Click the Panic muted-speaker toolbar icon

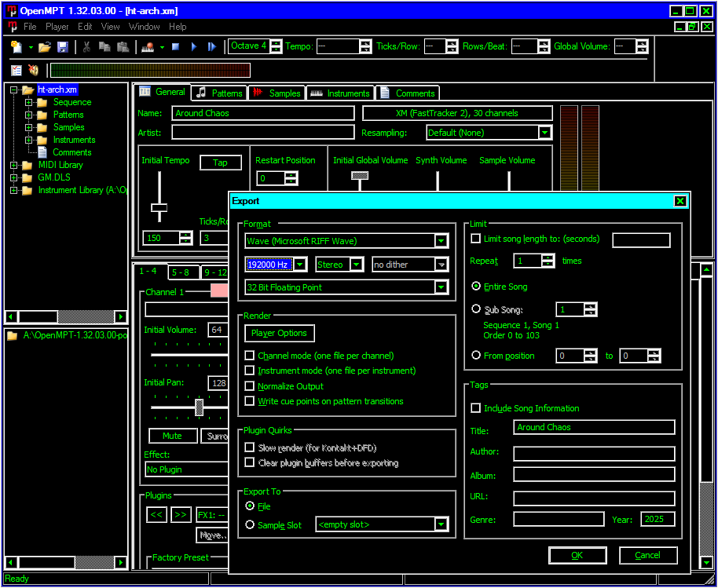point(33,70)
